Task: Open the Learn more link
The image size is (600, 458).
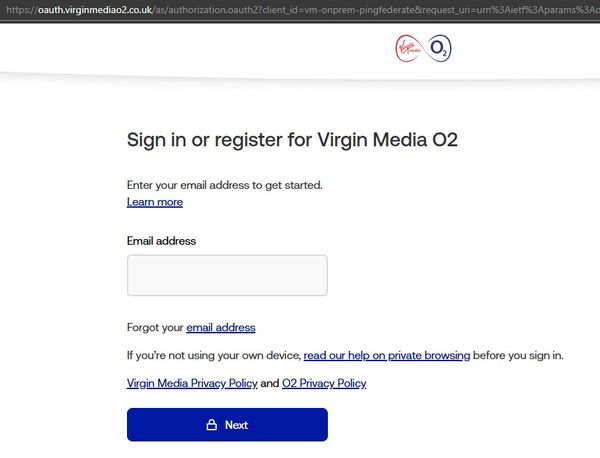Action: click(155, 202)
